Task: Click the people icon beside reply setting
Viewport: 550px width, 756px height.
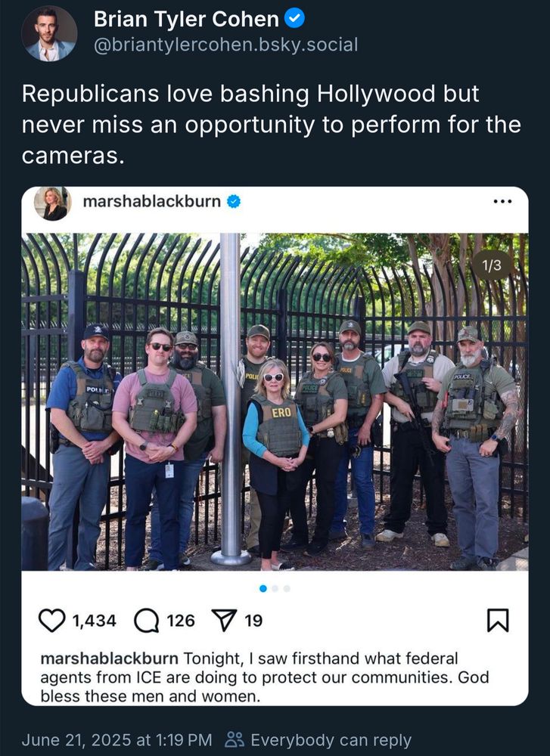Action: (235, 739)
